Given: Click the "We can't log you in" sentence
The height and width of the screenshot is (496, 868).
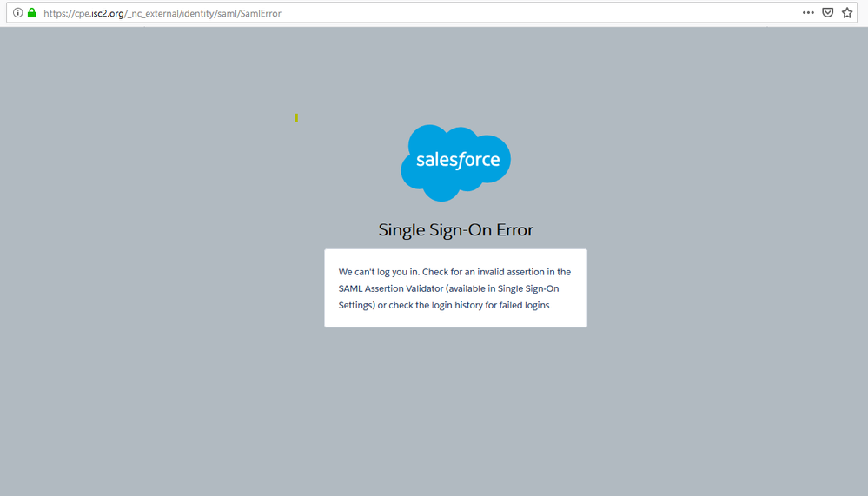Looking at the screenshot, I should click(379, 272).
